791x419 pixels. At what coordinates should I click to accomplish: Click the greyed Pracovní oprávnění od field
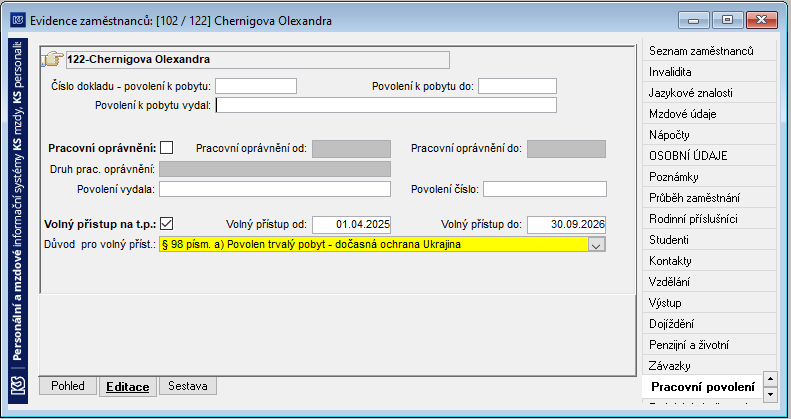point(352,149)
